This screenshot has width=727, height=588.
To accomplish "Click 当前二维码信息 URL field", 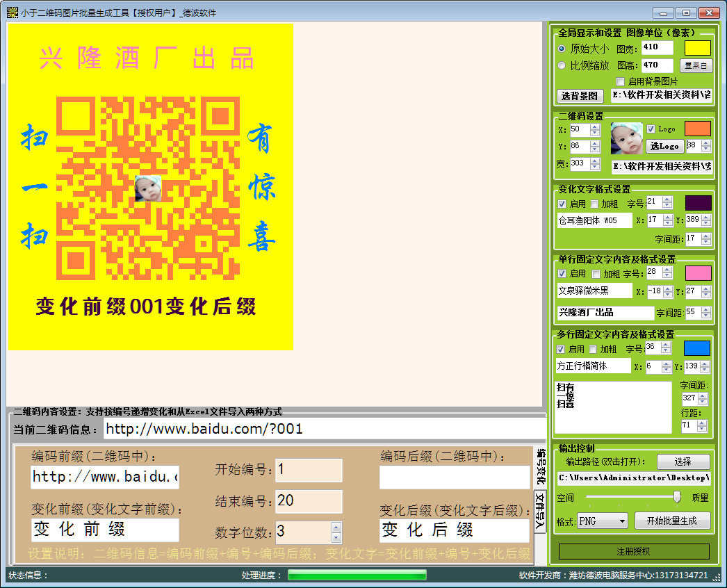I will (x=325, y=429).
